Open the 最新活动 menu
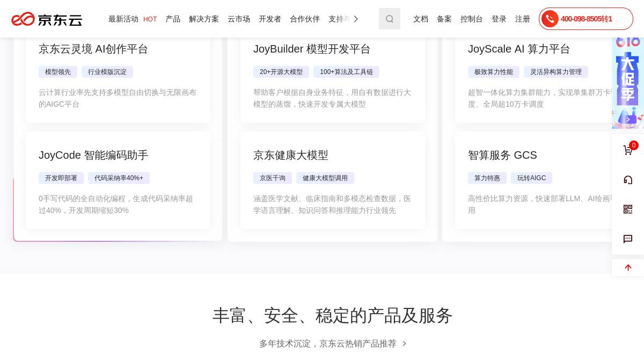 click(123, 19)
